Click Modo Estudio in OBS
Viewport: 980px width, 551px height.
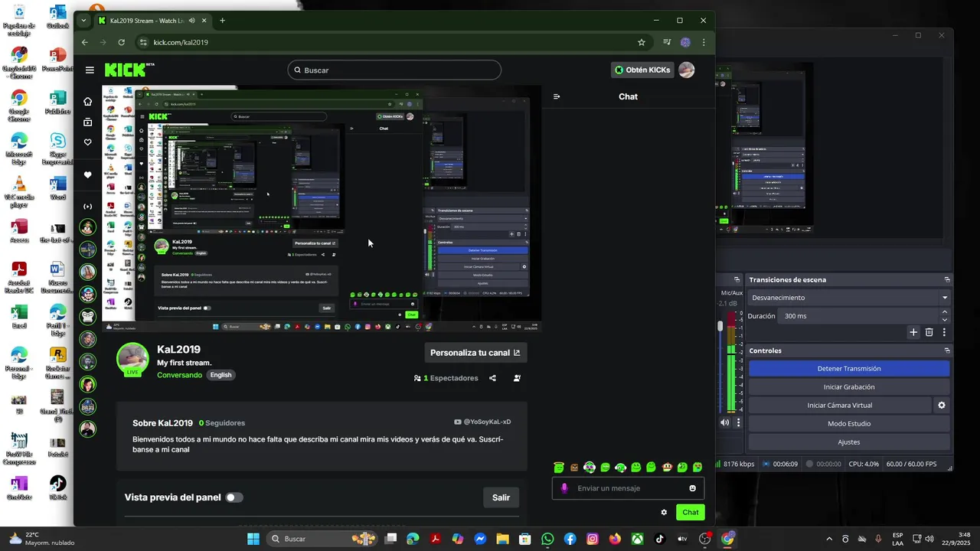coord(849,424)
